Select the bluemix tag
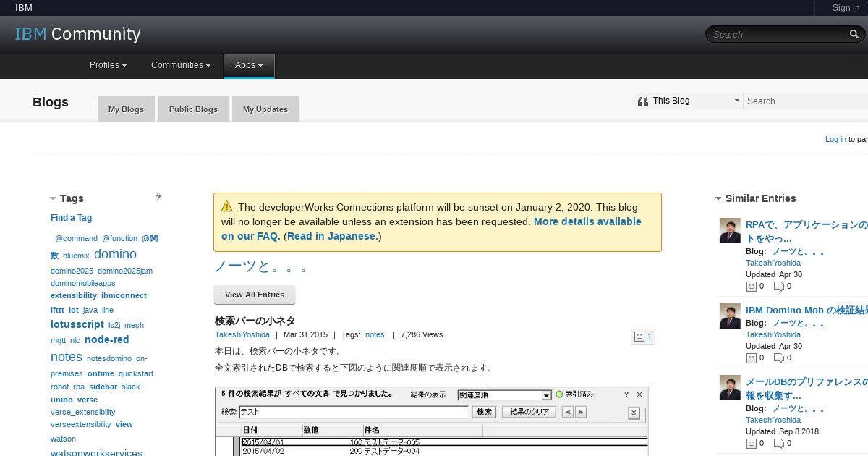 (76, 256)
